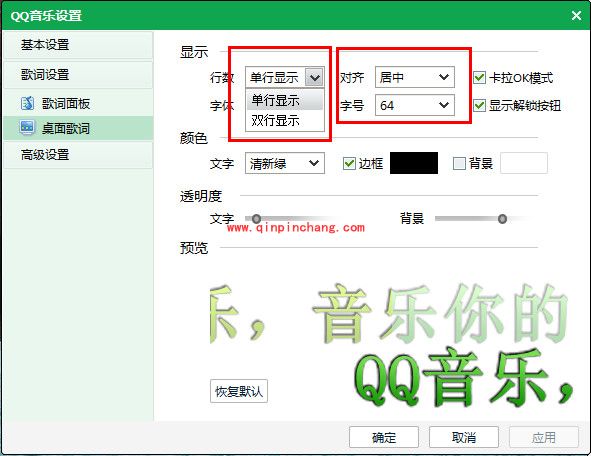Open the 歌词设置 section
Screen dimensions: 591x456
click(x=78, y=75)
